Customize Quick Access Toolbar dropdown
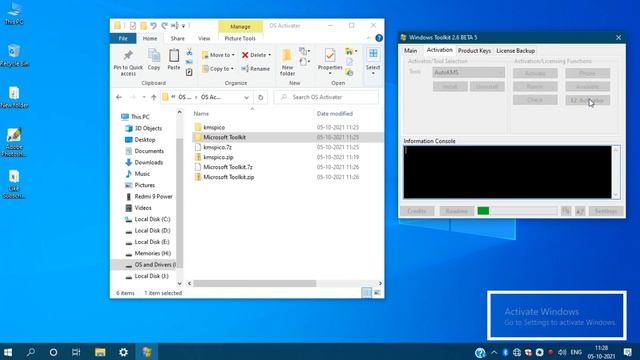 tap(183, 26)
